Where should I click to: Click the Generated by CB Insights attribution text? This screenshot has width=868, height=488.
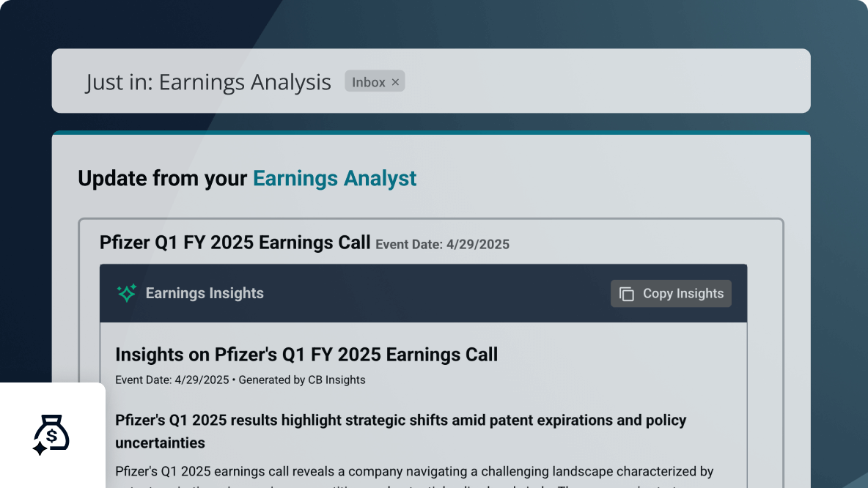point(303,380)
